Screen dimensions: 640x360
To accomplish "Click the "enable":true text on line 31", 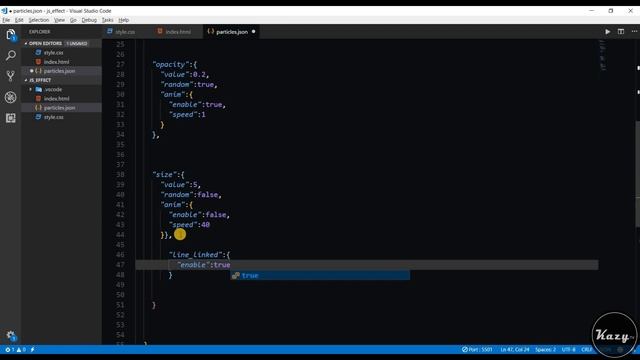I will [x=197, y=105].
